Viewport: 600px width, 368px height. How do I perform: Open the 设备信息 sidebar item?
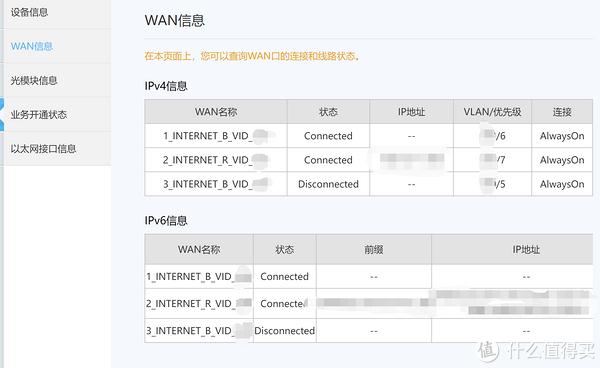click(x=29, y=12)
